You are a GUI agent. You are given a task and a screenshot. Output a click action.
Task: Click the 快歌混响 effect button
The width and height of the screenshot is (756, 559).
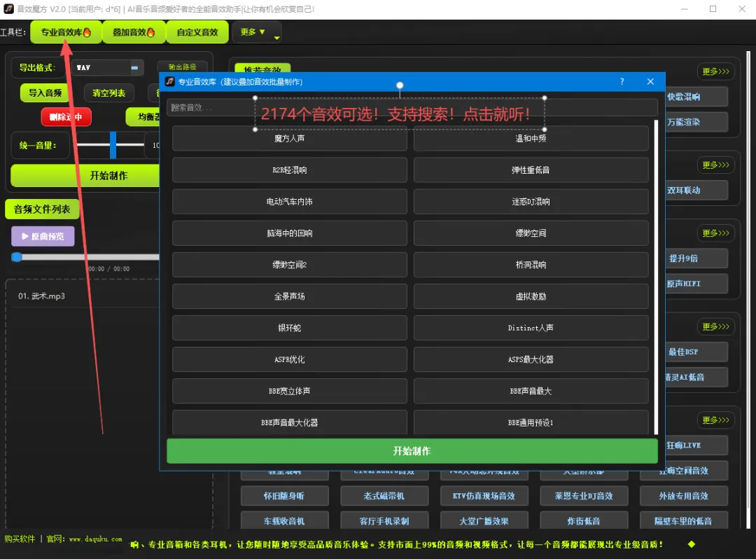(x=696, y=97)
